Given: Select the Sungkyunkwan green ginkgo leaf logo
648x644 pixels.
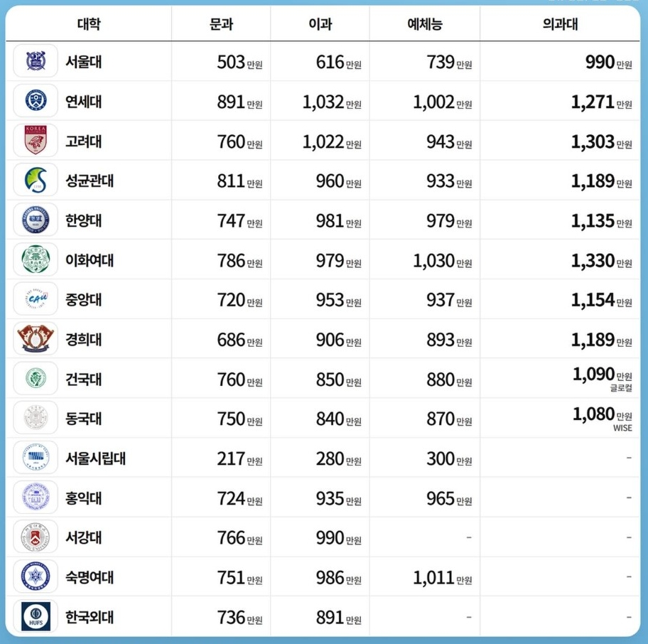Looking at the screenshot, I should (x=36, y=180).
